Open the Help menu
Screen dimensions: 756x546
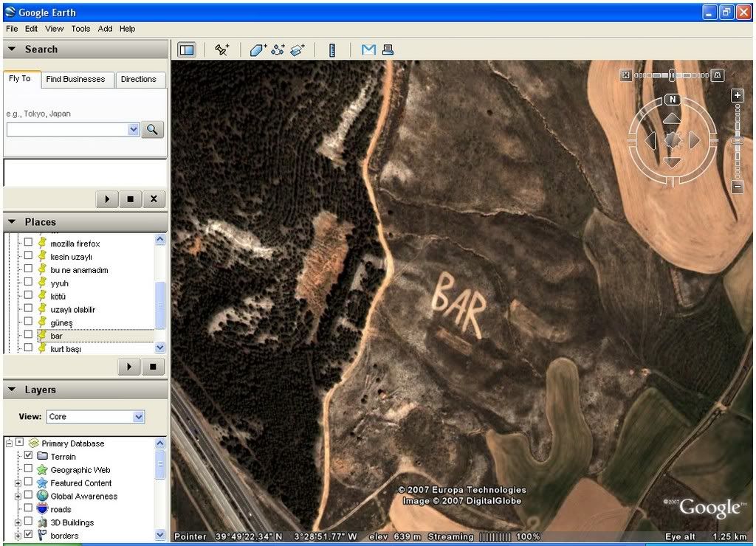click(x=127, y=29)
